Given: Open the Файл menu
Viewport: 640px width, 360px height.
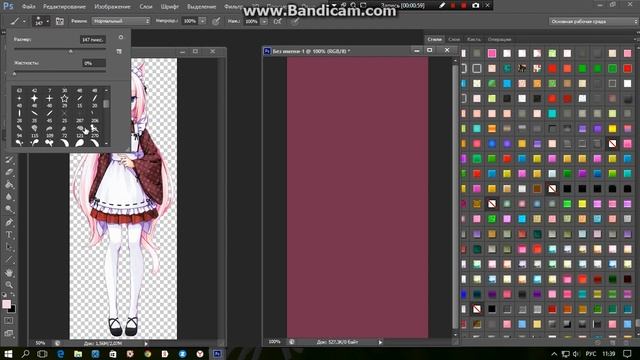Looking at the screenshot, I should coord(28,7).
